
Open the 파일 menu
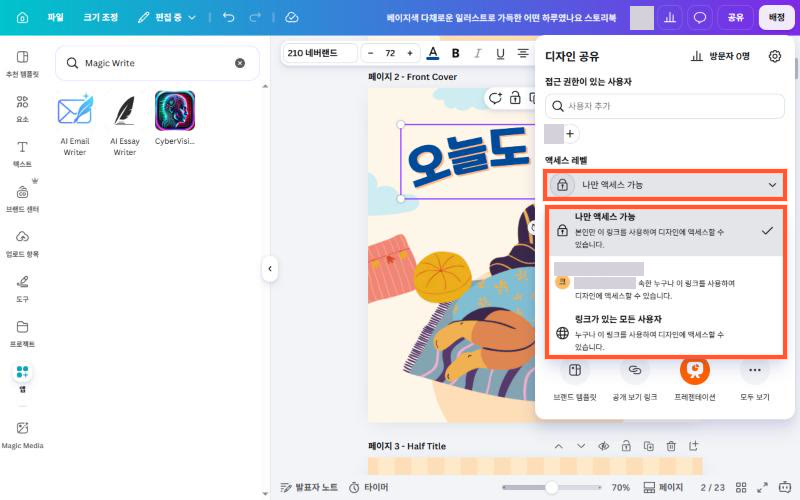tap(55, 17)
